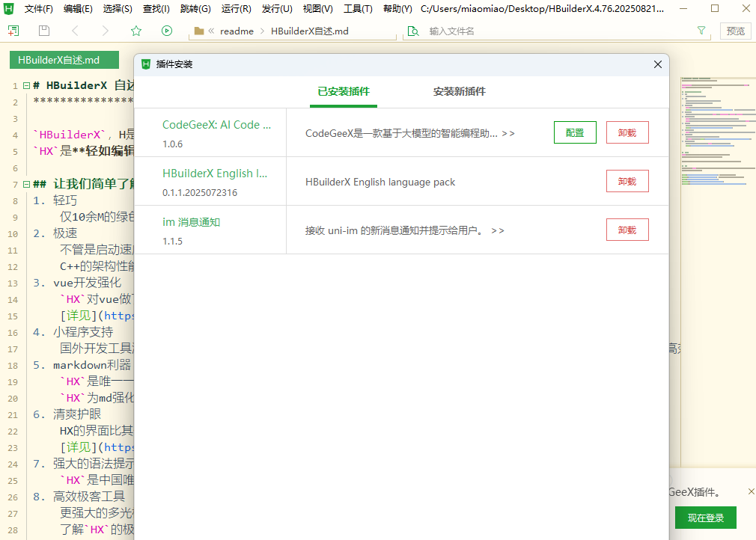
Task: Open file search with the magnifier icon
Action: tap(412, 31)
